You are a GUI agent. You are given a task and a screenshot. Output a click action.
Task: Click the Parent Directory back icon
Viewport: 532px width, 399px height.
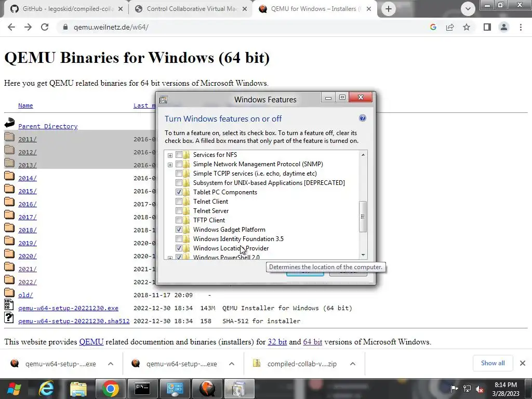(9, 123)
